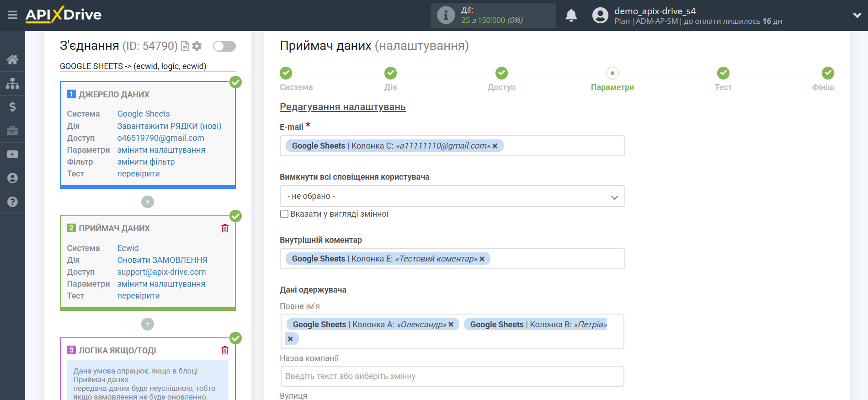Open connection settings gear icon

197,46
